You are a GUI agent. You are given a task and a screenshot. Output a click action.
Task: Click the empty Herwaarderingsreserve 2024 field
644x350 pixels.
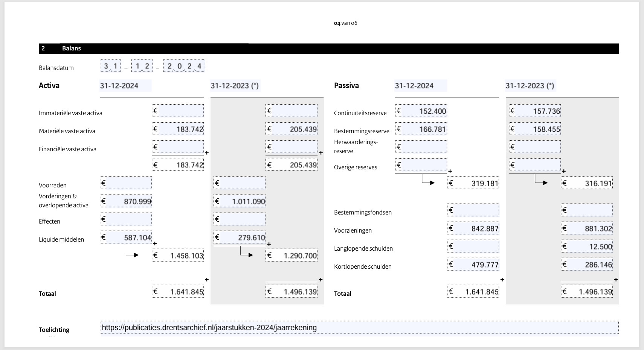[421, 147]
